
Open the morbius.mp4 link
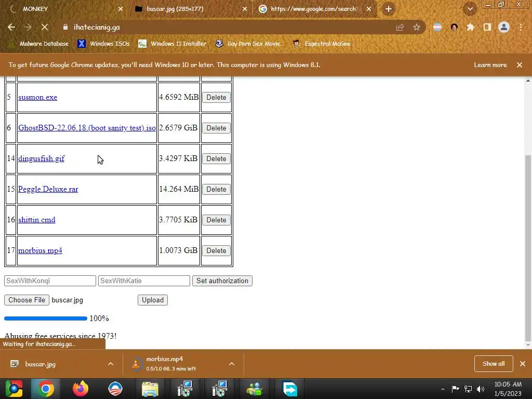tap(40, 250)
